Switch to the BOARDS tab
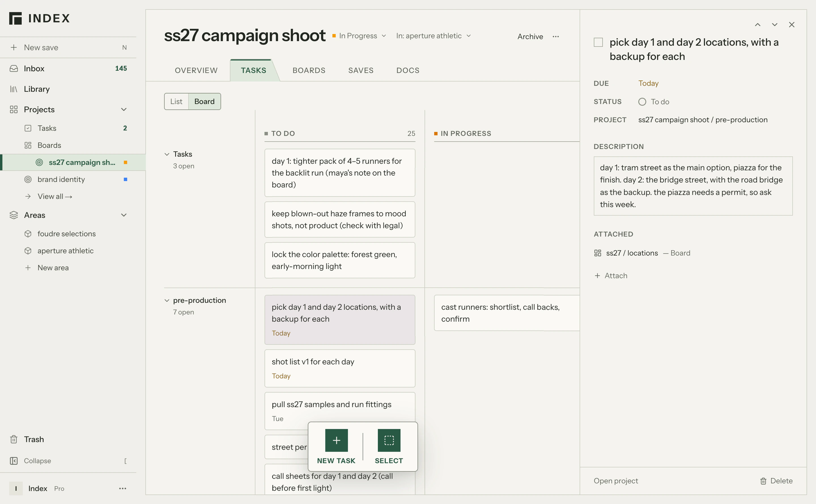 309,70
